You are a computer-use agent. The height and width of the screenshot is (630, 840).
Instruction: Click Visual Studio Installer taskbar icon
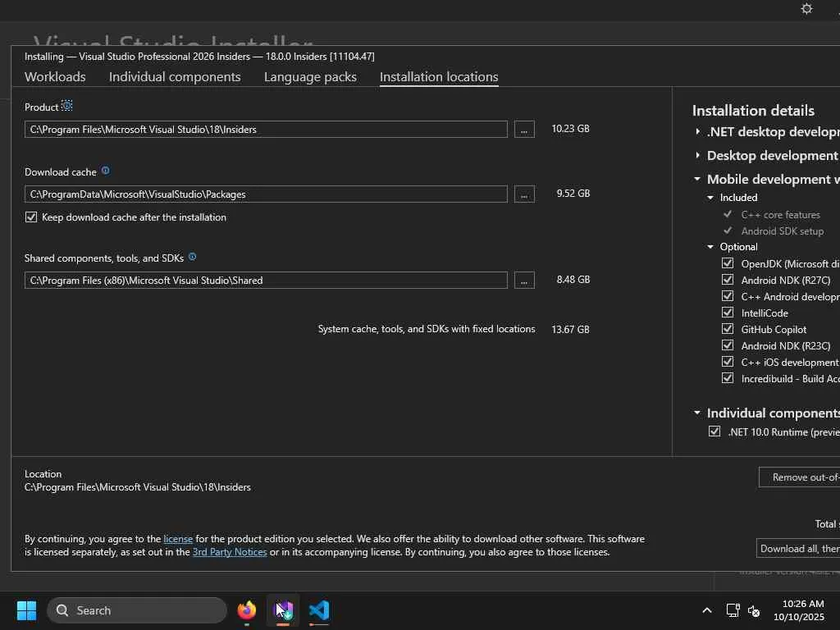pos(283,610)
